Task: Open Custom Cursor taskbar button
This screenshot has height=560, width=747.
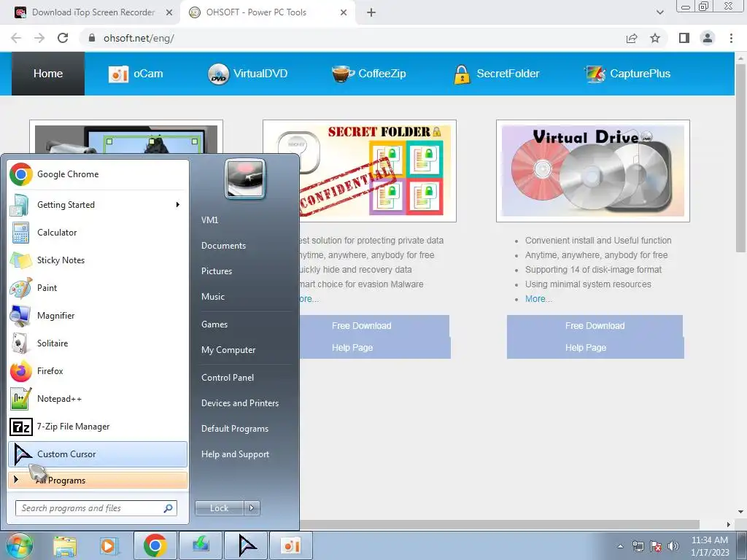Action: 247,545
